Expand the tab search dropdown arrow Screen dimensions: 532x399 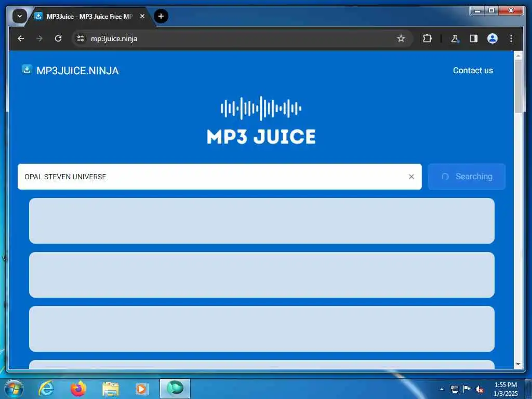(20, 16)
